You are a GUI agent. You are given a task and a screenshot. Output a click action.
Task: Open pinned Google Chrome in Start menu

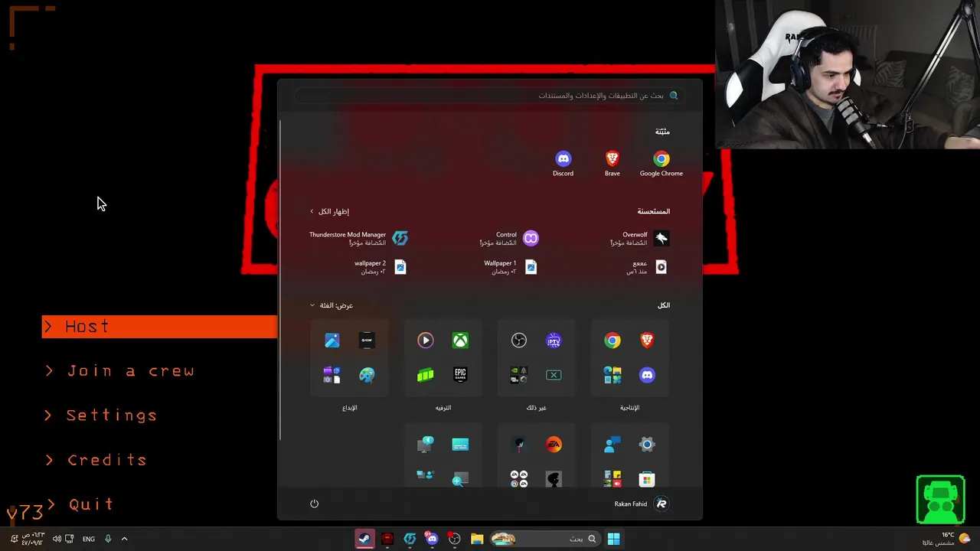[661, 163]
